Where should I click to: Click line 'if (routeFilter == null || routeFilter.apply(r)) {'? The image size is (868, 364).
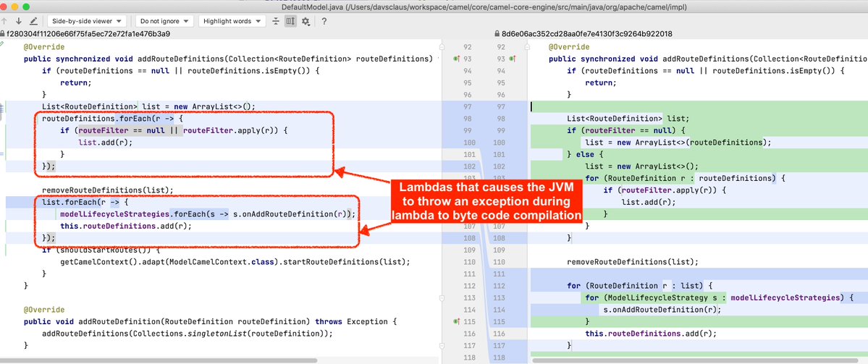point(174,130)
